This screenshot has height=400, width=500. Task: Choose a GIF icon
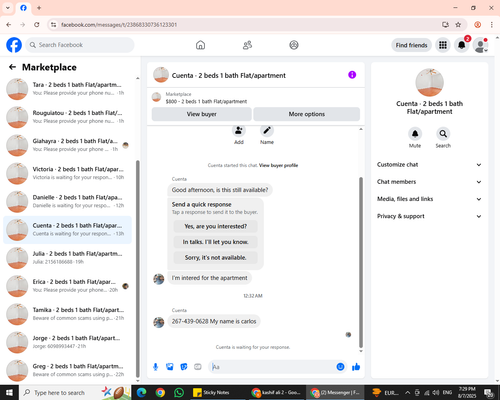coord(198,367)
